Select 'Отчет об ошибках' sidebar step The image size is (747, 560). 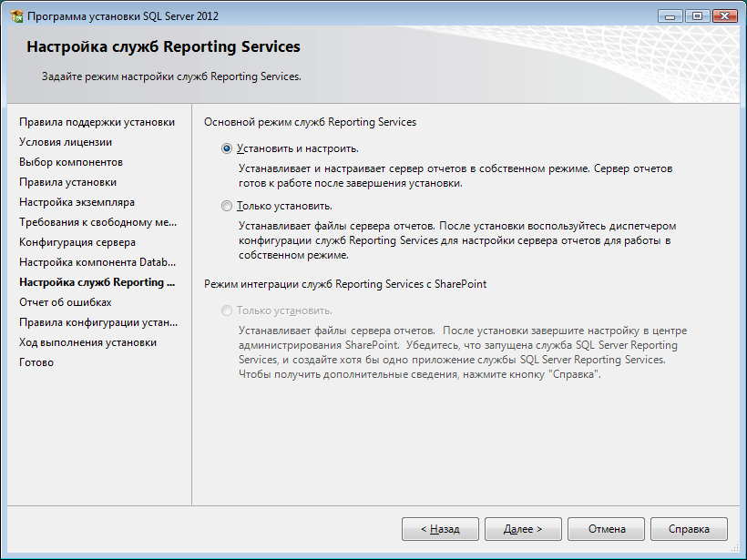pos(66,302)
